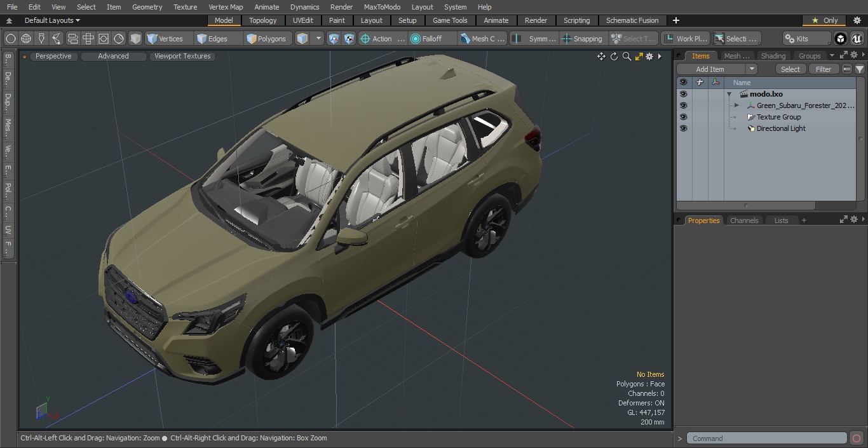Toggle visibility of modo.lxo scene
This screenshot has width=868, height=448.
coord(683,94)
